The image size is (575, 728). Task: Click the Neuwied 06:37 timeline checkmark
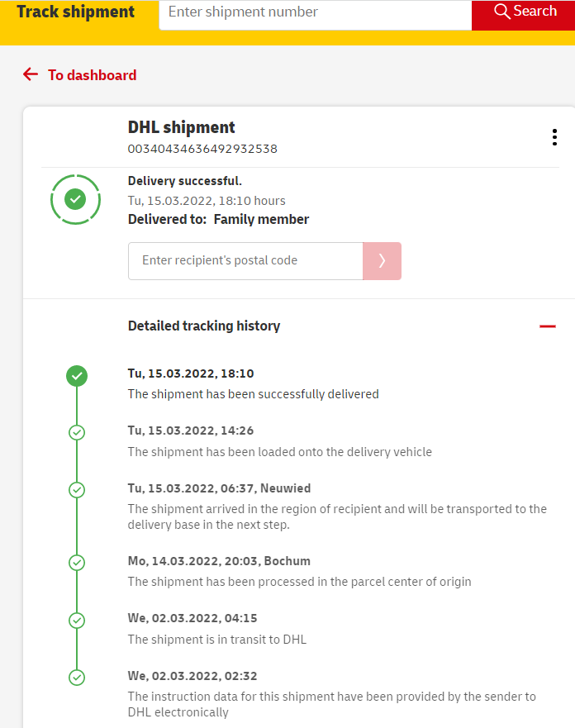pyautogui.click(x=77, y=490)
